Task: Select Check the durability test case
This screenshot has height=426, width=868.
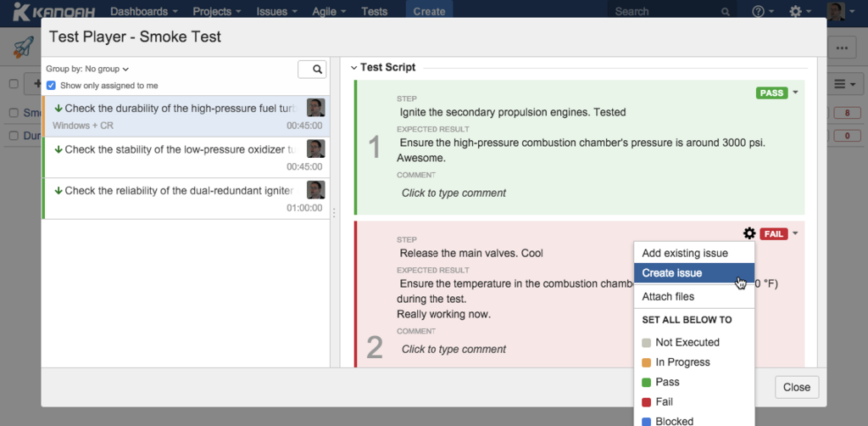Action: 186,116
